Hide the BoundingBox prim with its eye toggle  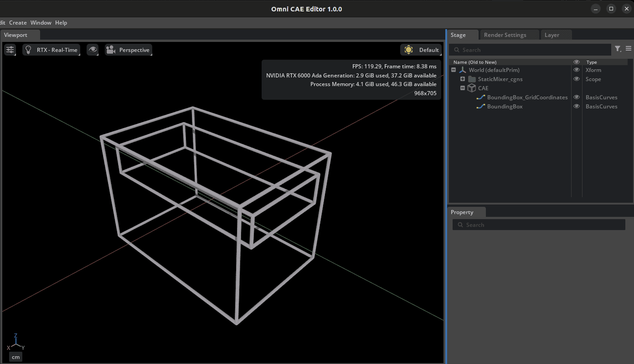(576, 106)
